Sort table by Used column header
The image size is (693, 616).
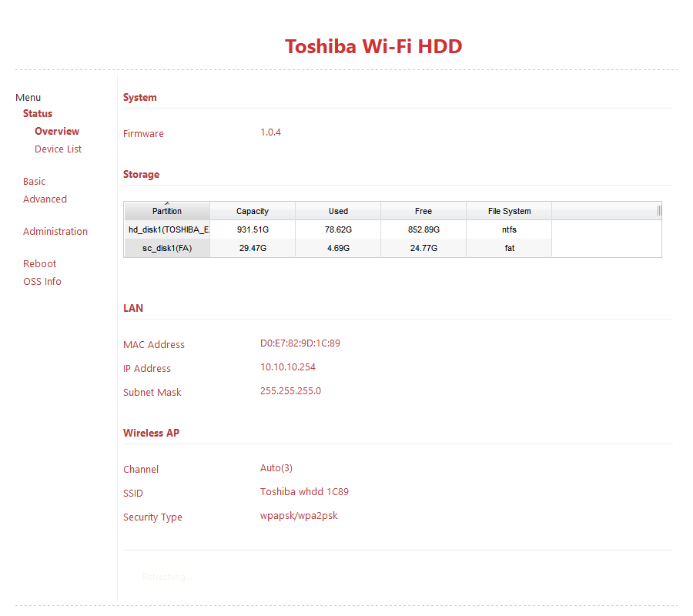(x=338, y=211)
